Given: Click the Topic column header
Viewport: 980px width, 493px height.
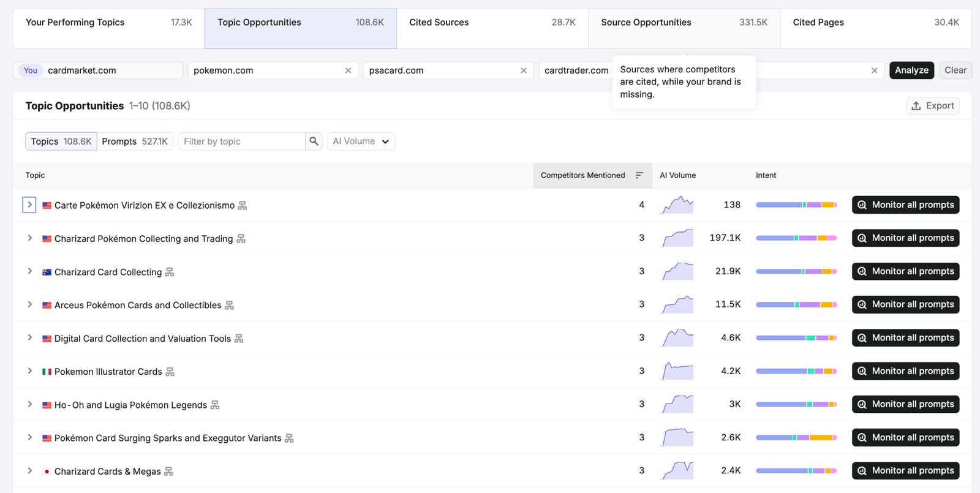Looking at the screenshot, I should pyautogui.click(x=35, y=175).
